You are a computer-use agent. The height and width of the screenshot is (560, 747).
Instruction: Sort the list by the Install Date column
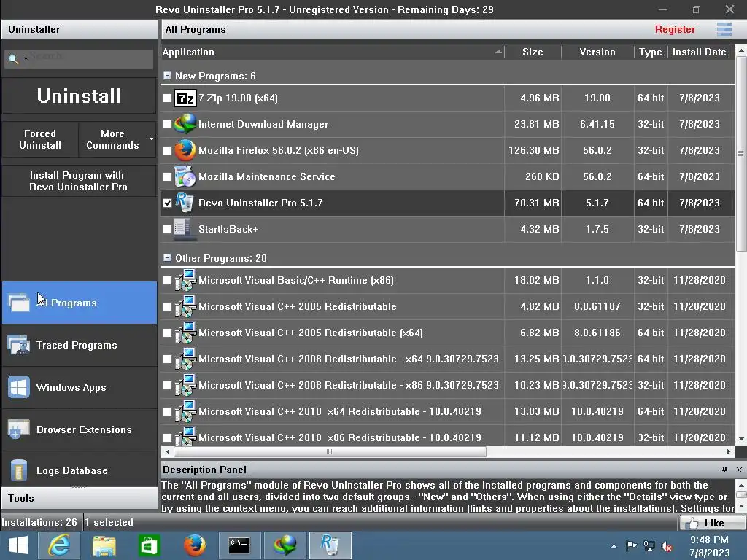[699, 52]
